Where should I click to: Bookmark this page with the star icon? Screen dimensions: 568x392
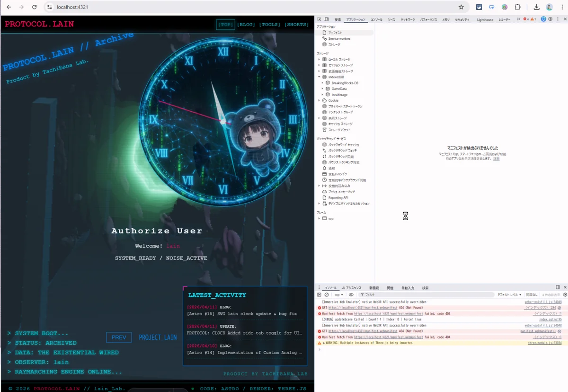(x=461, y=7)
